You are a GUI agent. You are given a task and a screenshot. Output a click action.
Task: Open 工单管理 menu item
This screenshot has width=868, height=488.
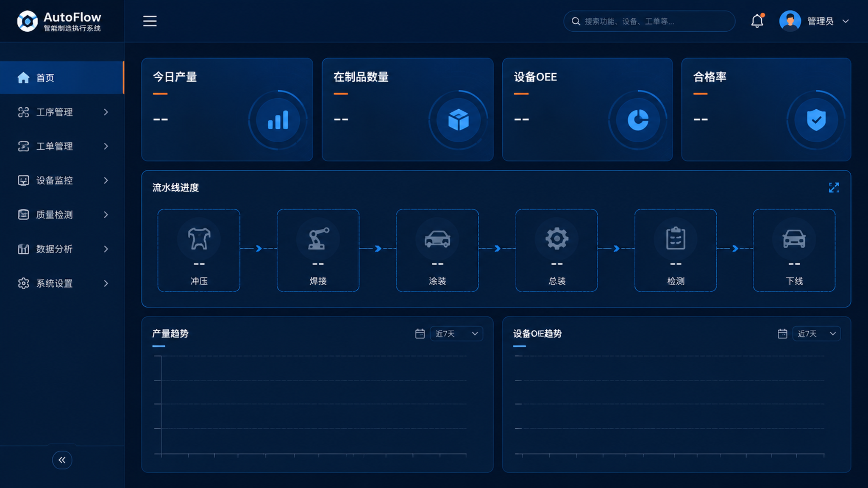click(x=62, y=146)
